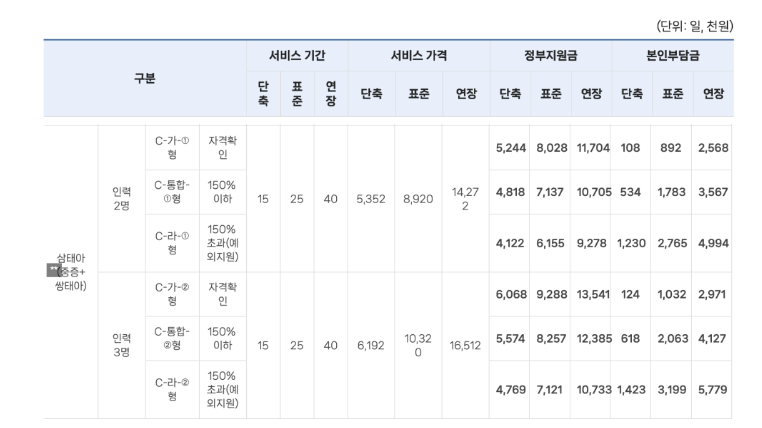762x428 pixels.
Task: Select the 인력 2명 row cell
Action: 121,198
